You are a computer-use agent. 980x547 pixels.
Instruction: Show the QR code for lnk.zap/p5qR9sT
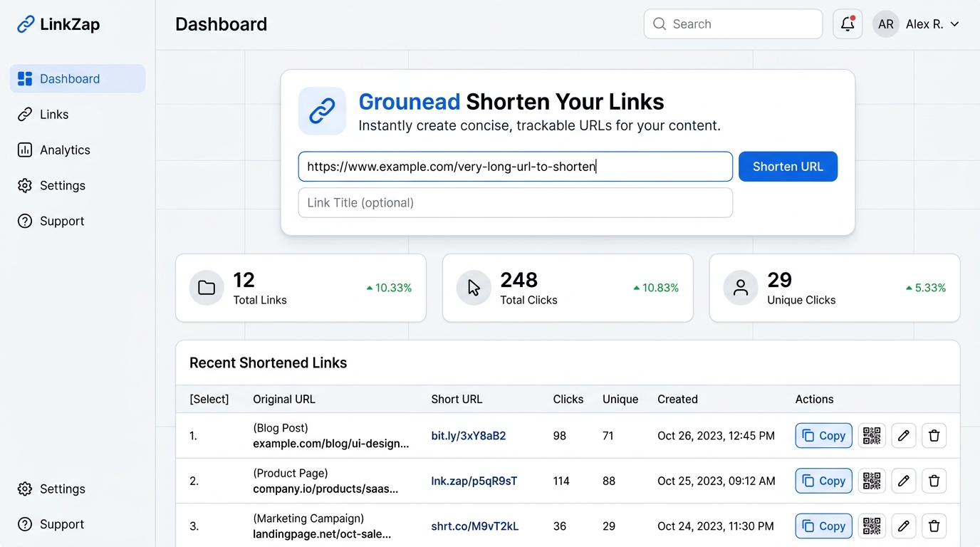click(x=872, y=481)
